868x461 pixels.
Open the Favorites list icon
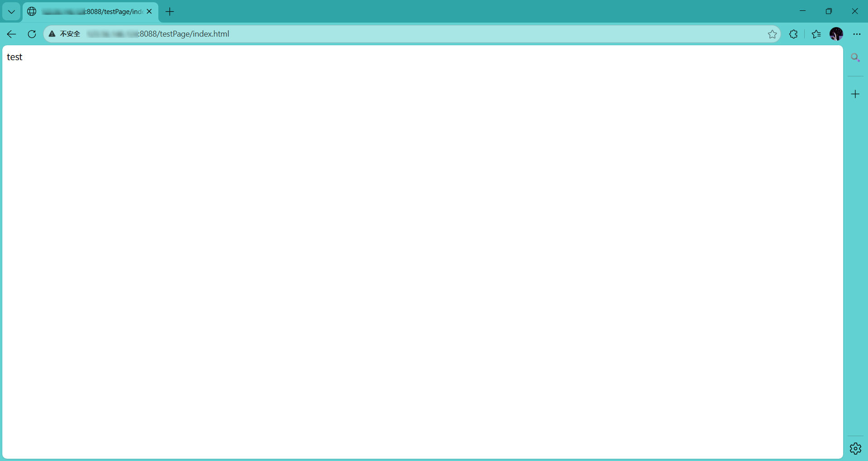pyautogui.click(x=816, y=34)
